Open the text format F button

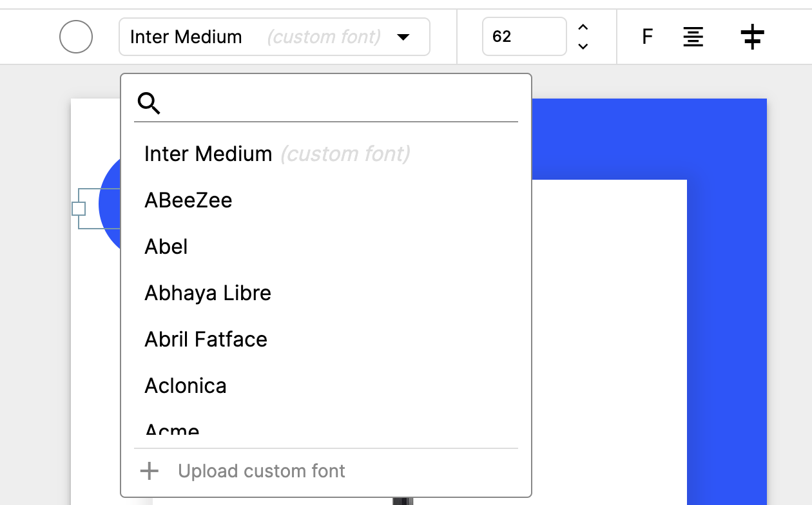pos(648,37)
